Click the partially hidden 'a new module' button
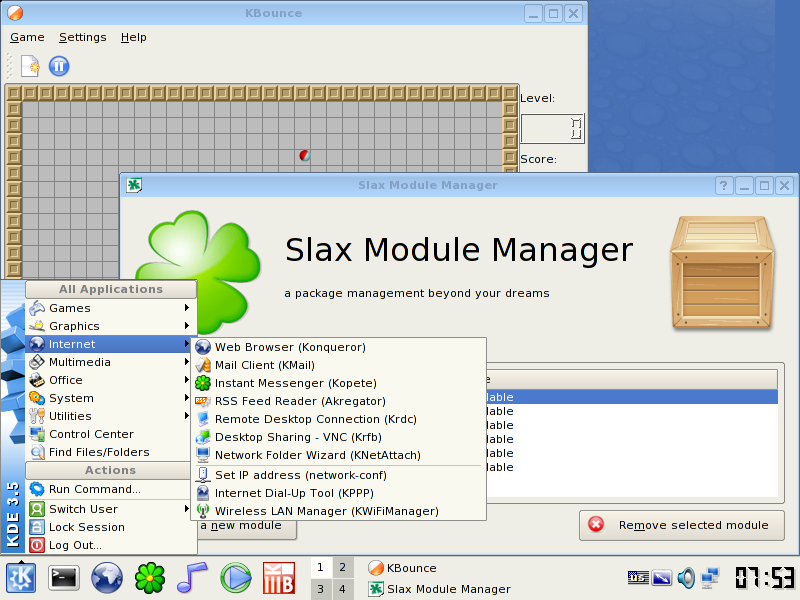The width and height of the screenshot is (800, 600). pos(245,530)
